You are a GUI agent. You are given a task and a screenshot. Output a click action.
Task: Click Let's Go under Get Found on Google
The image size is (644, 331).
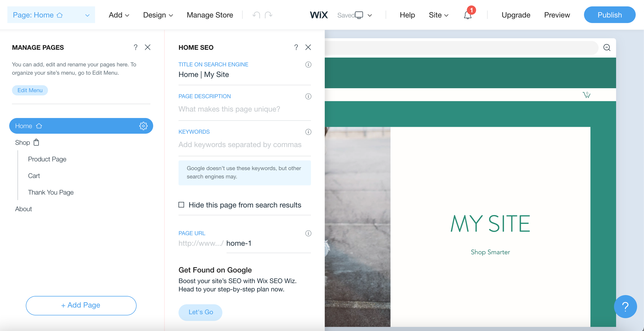[200, 312]
